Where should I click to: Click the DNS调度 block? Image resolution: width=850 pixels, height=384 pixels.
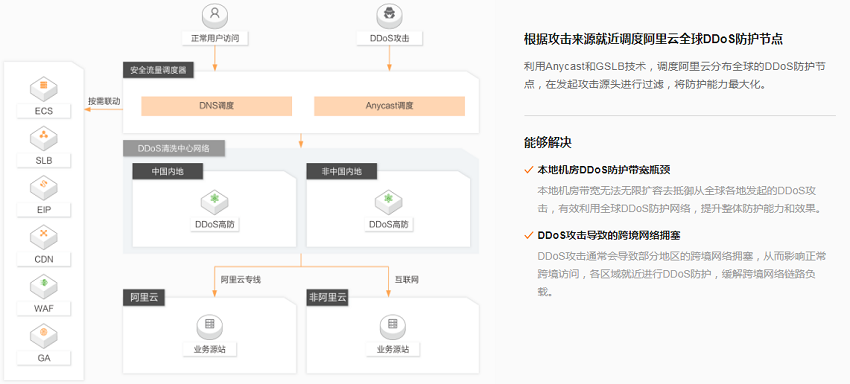(x=216, y=106)
